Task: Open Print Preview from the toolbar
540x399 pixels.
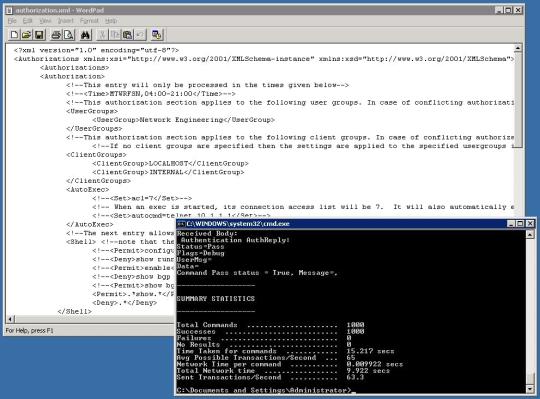Action: 69,35
